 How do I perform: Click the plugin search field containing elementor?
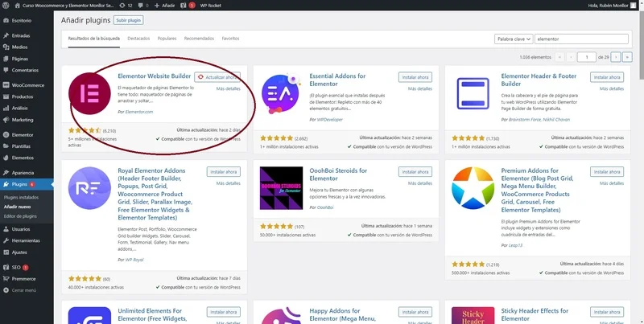coord(580,38)
